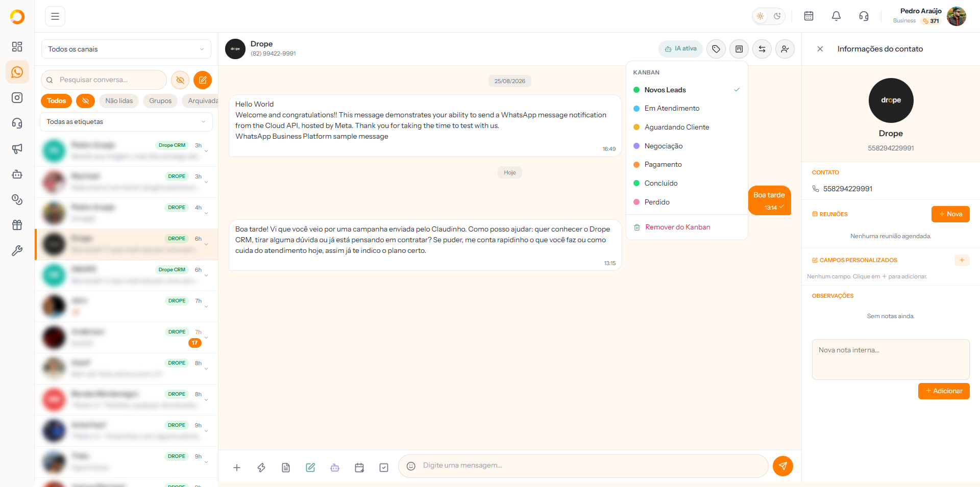
Task: Choose Remover do Kanban
Action: (x=687, y=227)
